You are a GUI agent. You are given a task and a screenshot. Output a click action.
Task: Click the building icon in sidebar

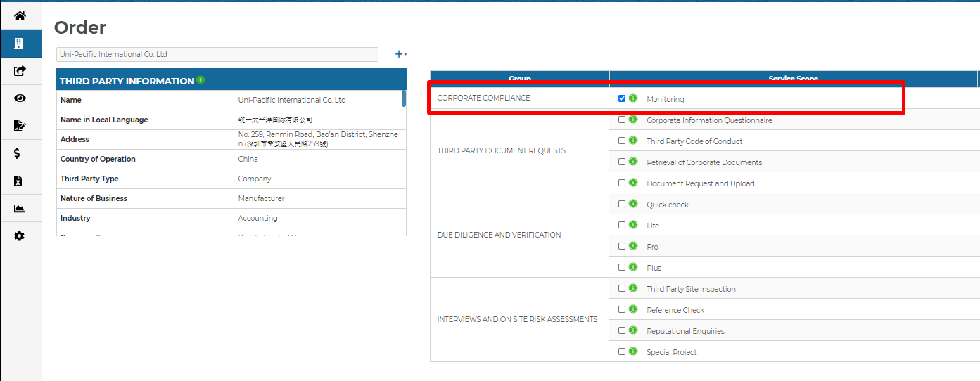point(20,43)
